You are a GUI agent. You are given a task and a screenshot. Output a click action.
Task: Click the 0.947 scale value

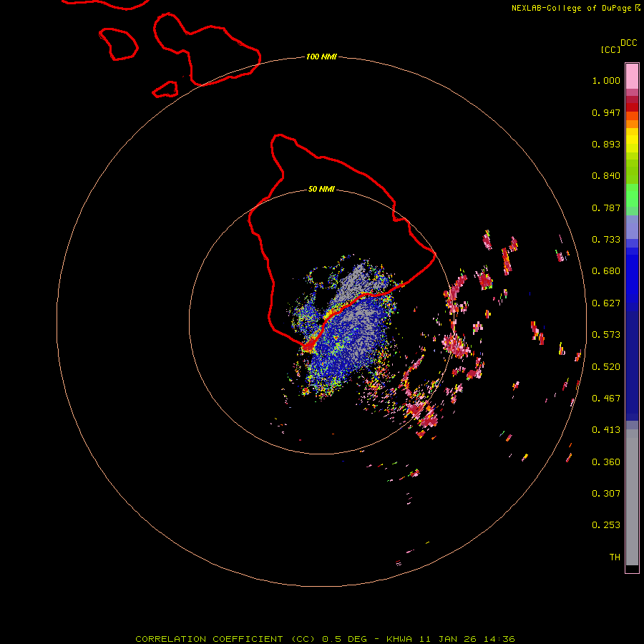point(606,112)
